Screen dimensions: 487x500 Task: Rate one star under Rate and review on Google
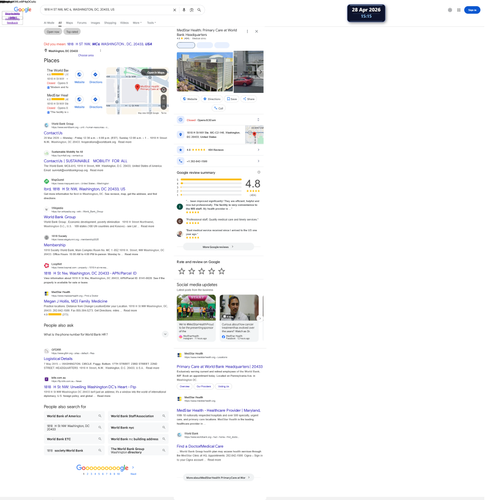(182, 271)
